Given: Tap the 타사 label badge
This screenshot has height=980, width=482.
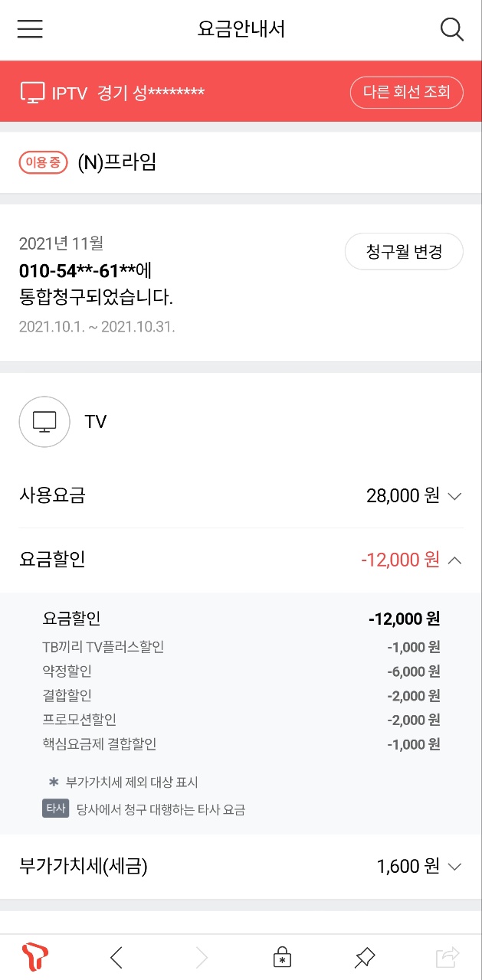Looking at the screenshot, I should 55,808.
